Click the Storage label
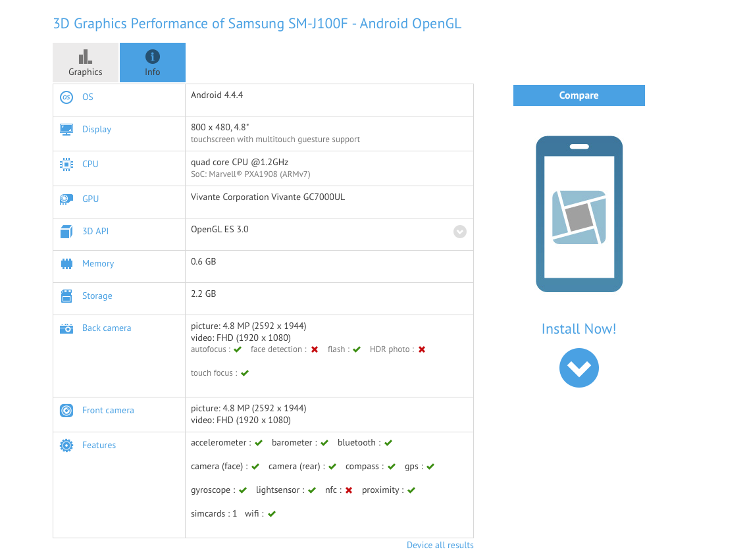Screen dimensions: 747x560 pyautogui.click(x=97, y=296)
